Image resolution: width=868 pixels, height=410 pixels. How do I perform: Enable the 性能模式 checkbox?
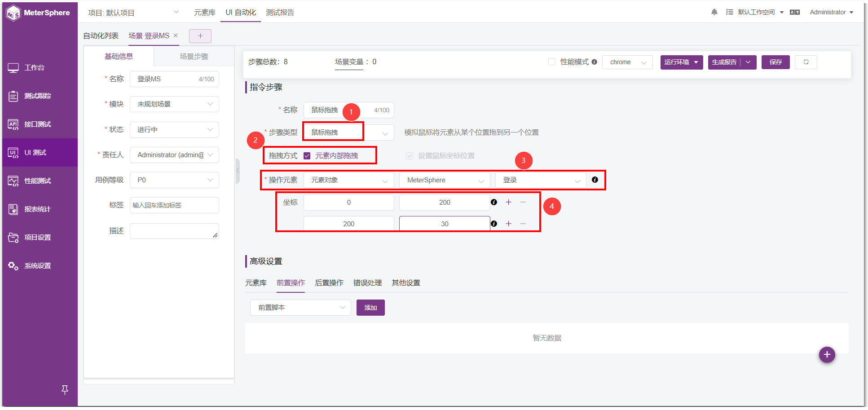click(x=552, y=62)
